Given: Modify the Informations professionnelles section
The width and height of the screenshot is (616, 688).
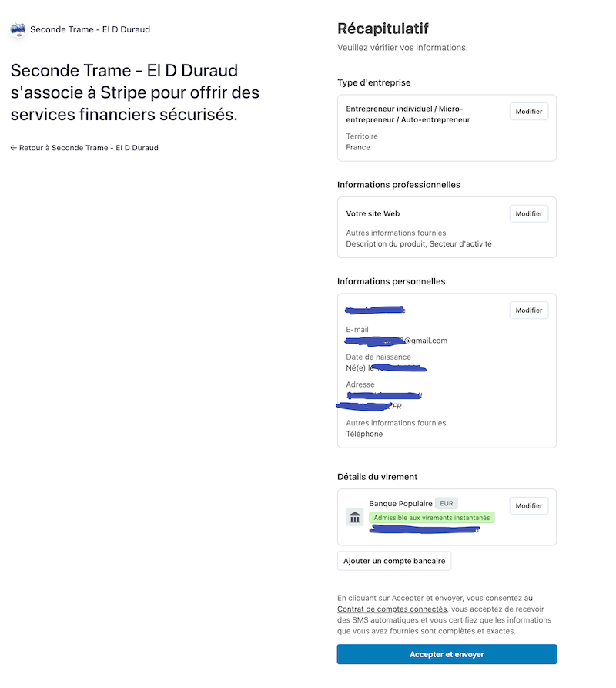Looking at the screenshot, I should pos(529,213).
